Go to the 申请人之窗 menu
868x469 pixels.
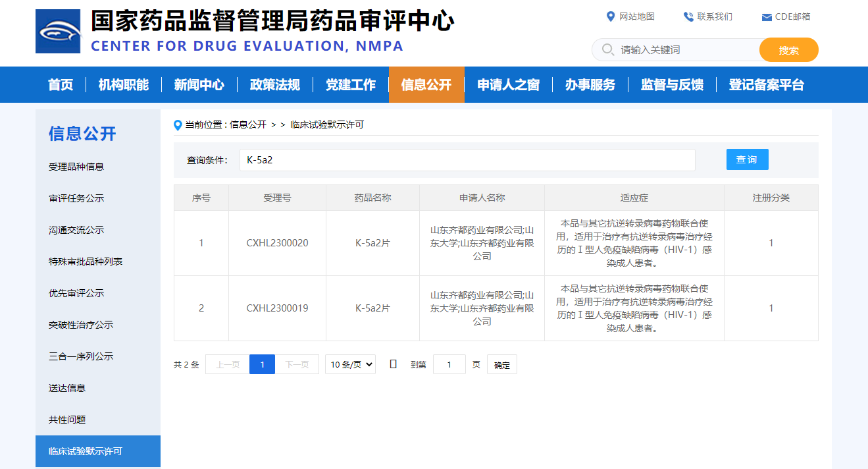point(508,85)
